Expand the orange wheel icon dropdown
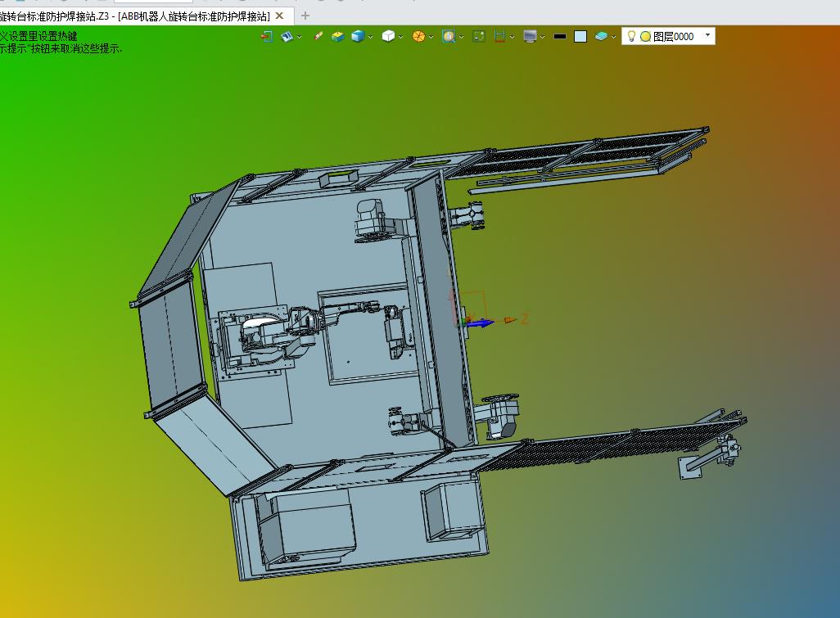 (x=431, y=37)
